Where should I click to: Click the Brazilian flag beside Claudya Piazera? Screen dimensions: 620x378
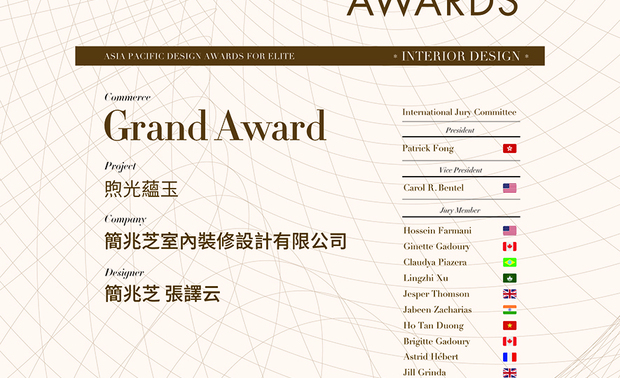coord(509,262)
